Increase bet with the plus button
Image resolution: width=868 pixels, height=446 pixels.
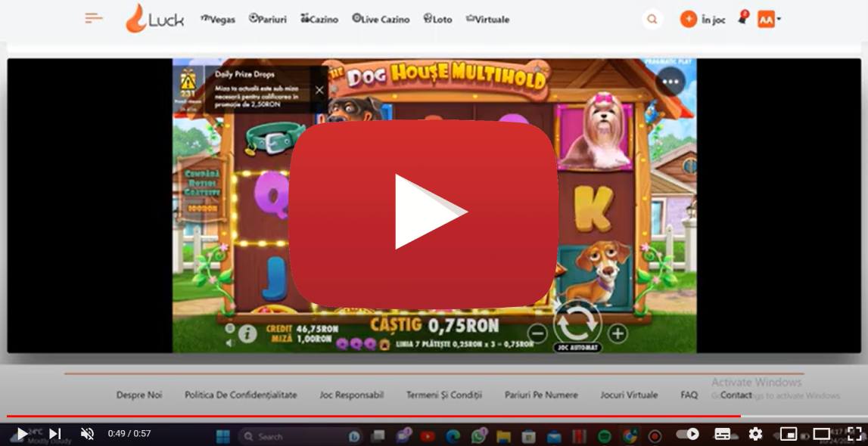[x=618, y=333]
